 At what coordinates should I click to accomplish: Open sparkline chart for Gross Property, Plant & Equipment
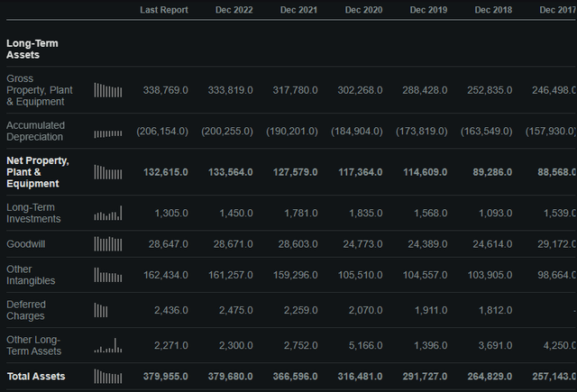coord(108,90)
